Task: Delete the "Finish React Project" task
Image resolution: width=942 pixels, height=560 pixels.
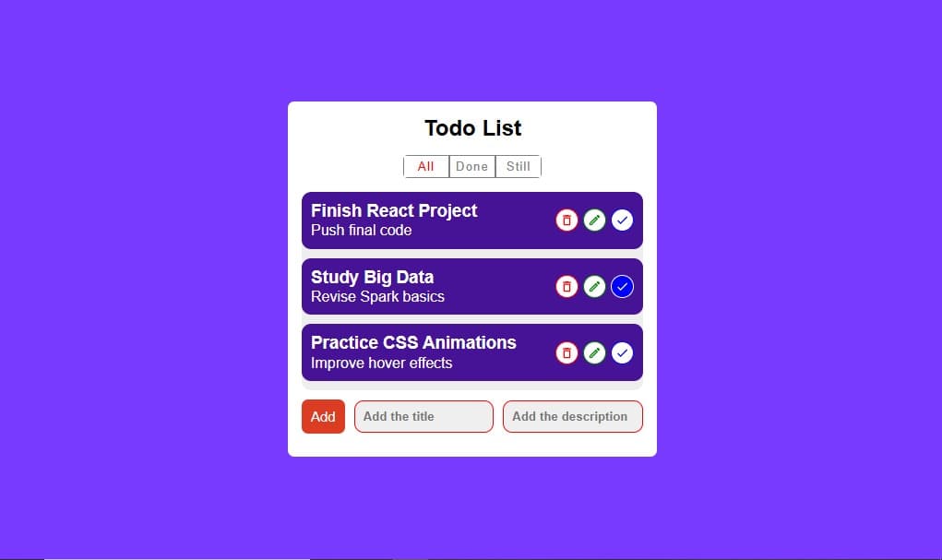Action: (x=566, y=220)
